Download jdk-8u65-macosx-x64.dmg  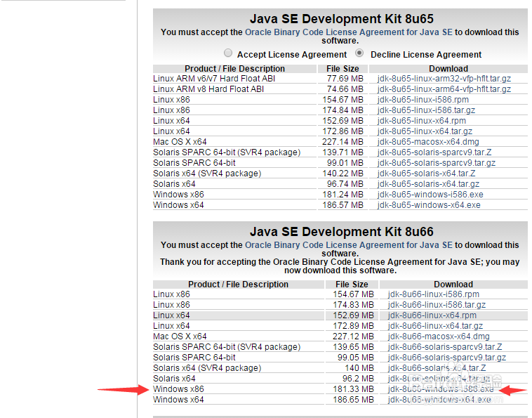pos(428,142)
